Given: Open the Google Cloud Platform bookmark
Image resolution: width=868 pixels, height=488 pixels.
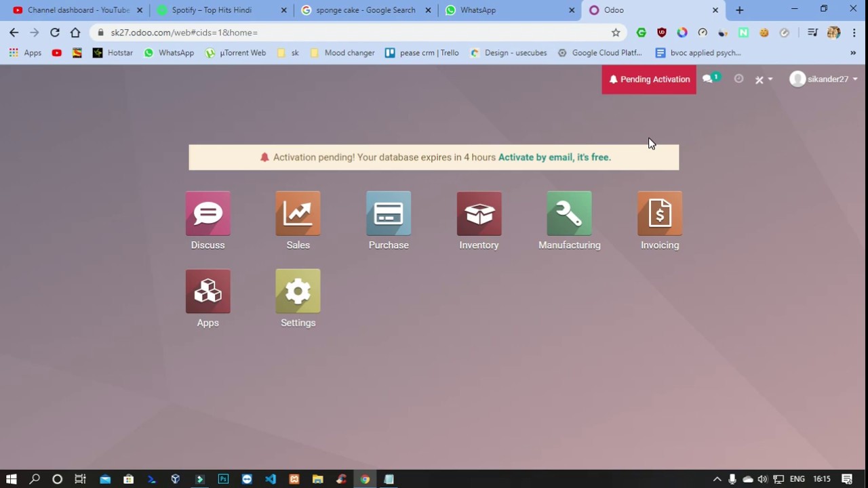Looking at the screenshot, I should 599,53.
